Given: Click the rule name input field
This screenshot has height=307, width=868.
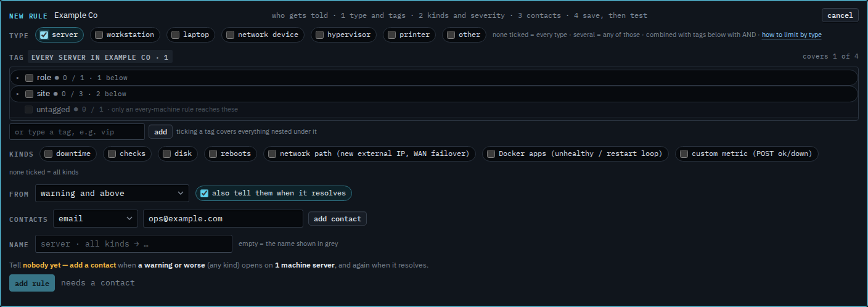Looking at the screenshot, I should click(134, 244).
